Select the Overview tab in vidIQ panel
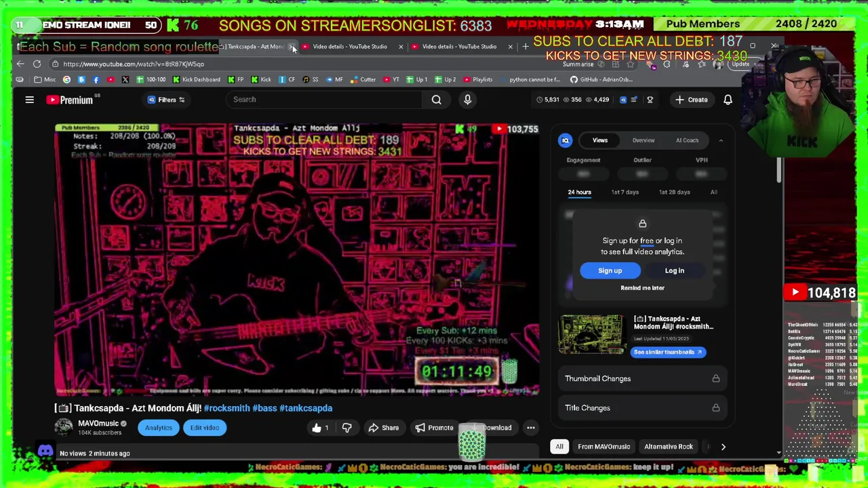Viewport: 868px width, 488px height. [x=644, y=140]
